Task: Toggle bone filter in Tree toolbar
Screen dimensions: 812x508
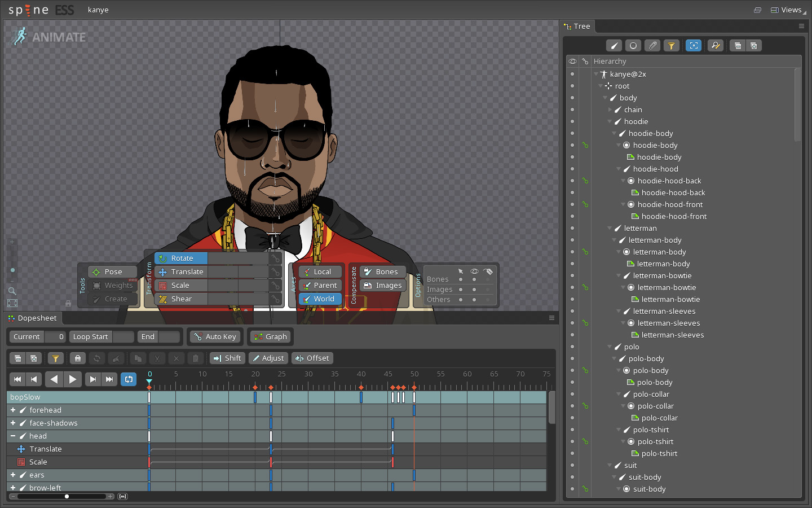Action: pos(614,46)
